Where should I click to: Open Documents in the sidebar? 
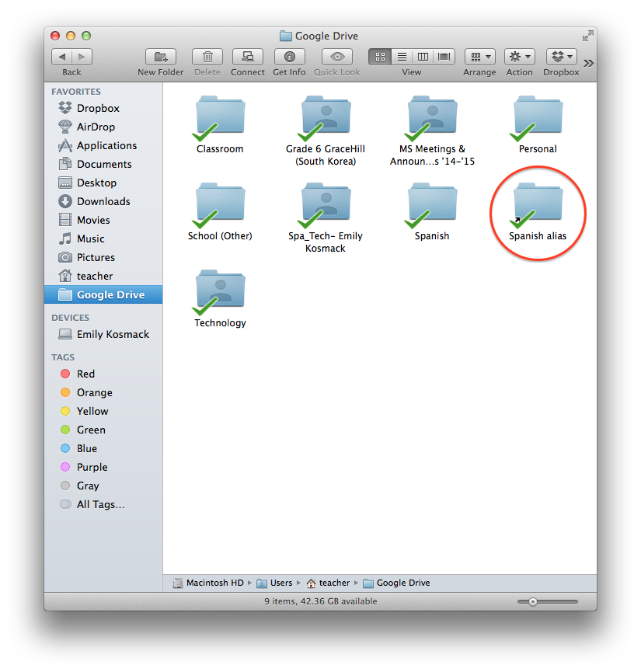click(103, 164)
